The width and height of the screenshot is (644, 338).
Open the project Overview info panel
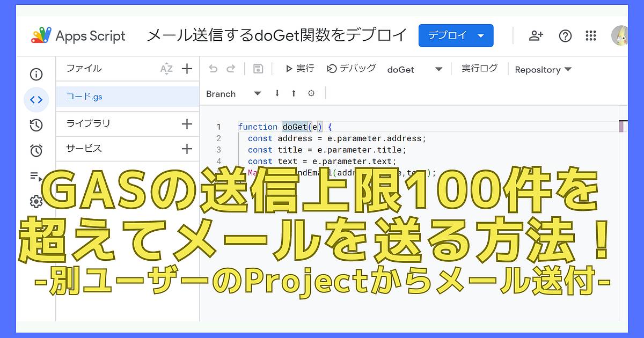[x=35, y=74]
